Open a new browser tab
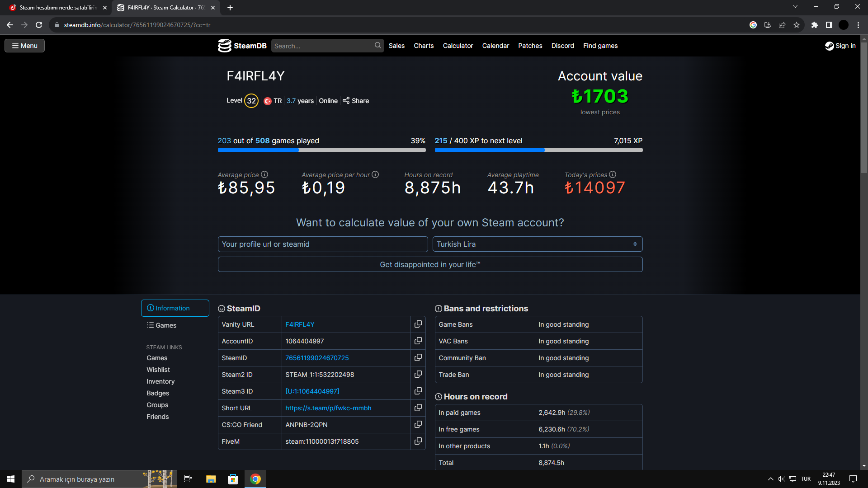The image size is (868, 488). point(230,8)
